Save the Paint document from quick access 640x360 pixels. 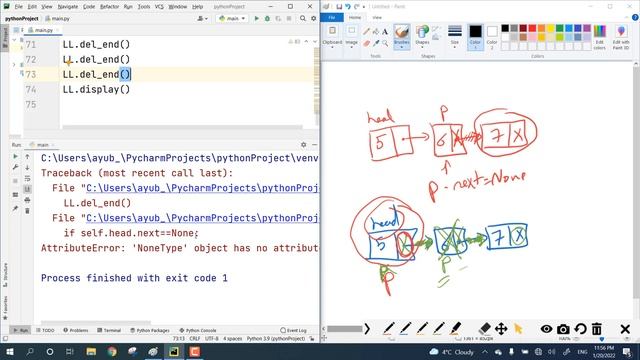[x=339, y=7]
